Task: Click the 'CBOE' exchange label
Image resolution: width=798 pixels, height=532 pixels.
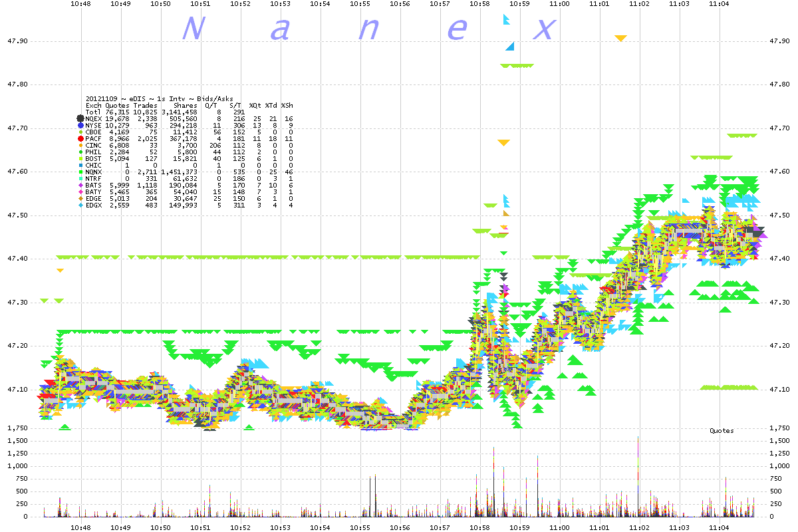Action: (x=94, y=132)
